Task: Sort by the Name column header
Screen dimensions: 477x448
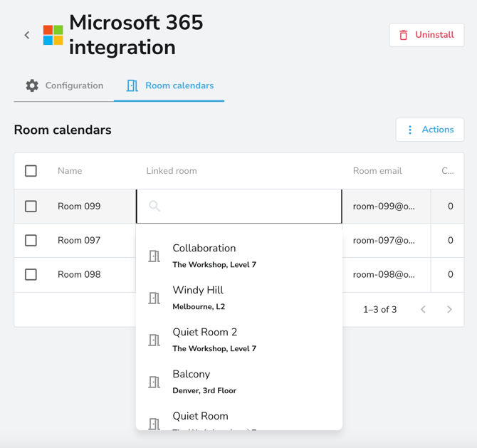Action: (x=70, y=171)
